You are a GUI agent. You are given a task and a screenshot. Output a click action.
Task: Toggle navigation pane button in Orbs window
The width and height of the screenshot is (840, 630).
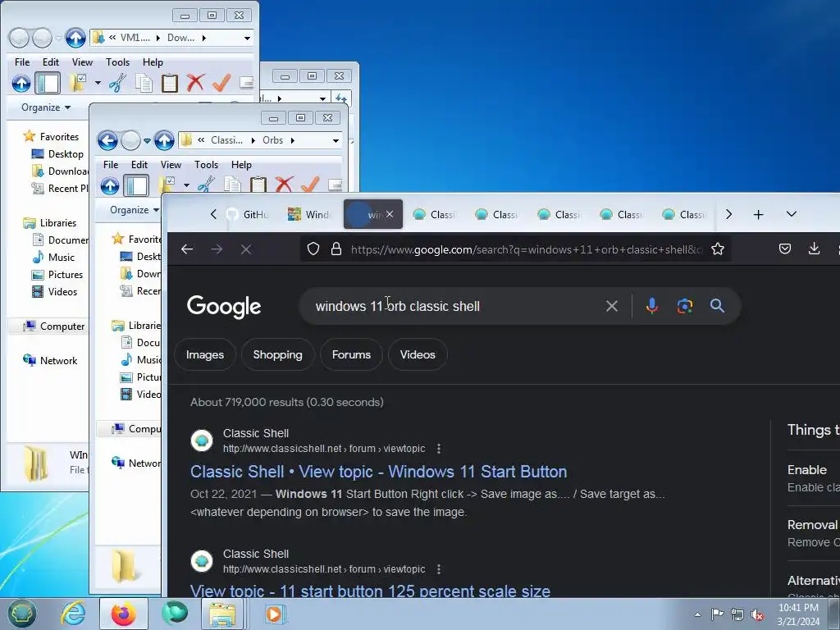point(136,185)
